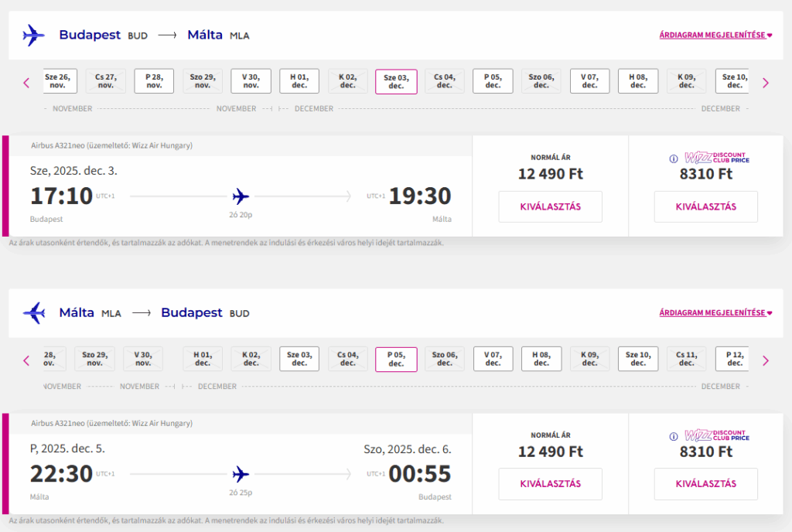The width and height of the screenshot is (792, 532).
Task: Expand the outbound 'Árdiagram megjelenítése' price chart
Action: pos(715,35)
